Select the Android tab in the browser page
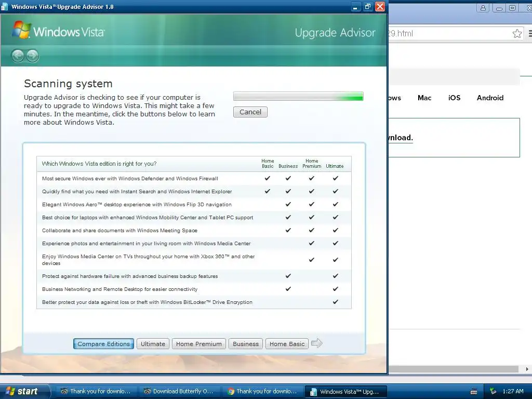This screenshot has height=399, width=532. click(x=490, y=98)
